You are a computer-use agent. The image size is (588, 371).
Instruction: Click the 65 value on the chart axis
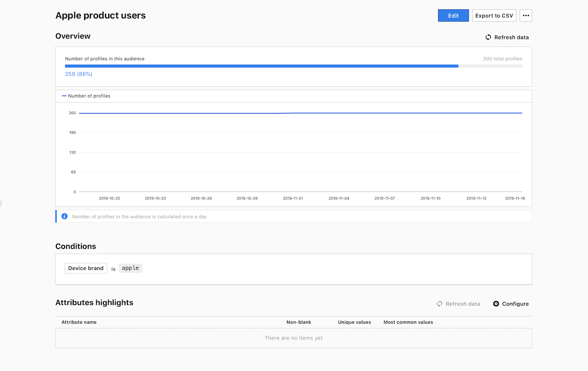point(73,172)
